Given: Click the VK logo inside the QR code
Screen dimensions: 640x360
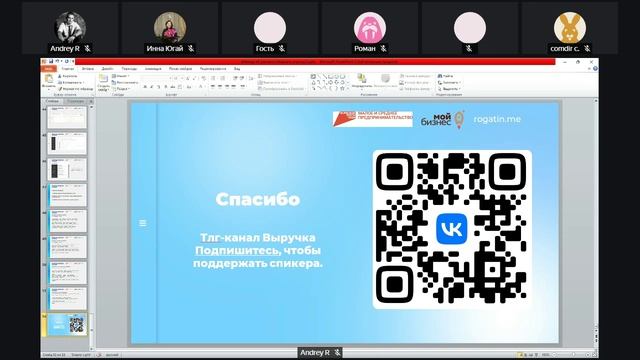Looking at the screenshot, I should pyautogui.click(x=451, y=229).
